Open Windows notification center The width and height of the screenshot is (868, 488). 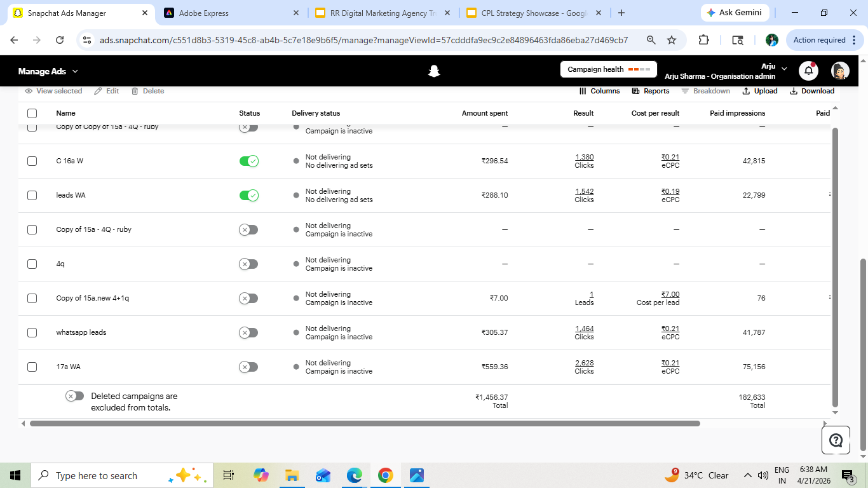pyautogui.click(x=848, y=475)
